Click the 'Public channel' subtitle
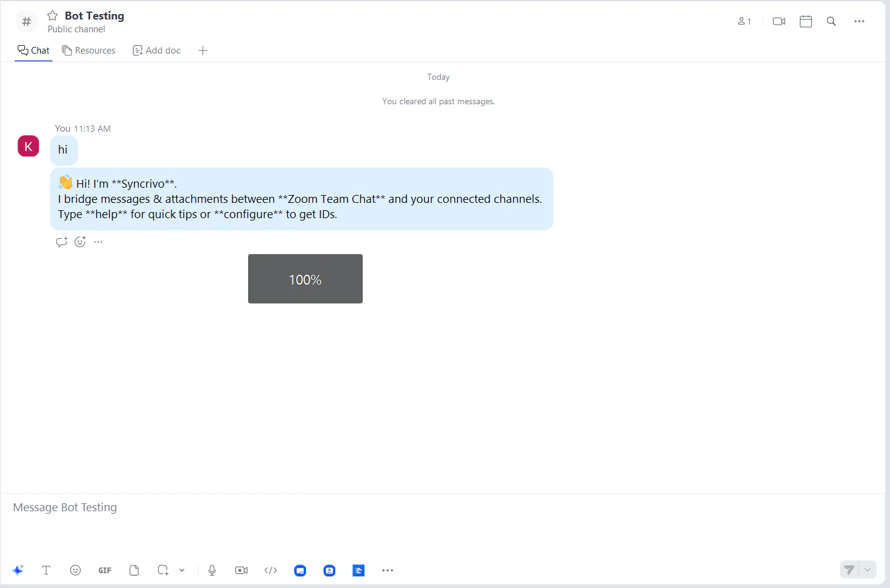 76,29
